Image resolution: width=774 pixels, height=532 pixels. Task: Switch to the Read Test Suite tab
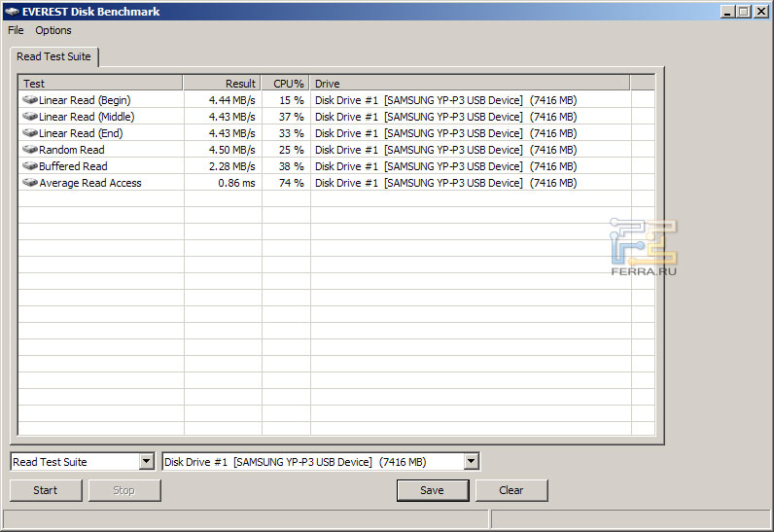(53, 56)
